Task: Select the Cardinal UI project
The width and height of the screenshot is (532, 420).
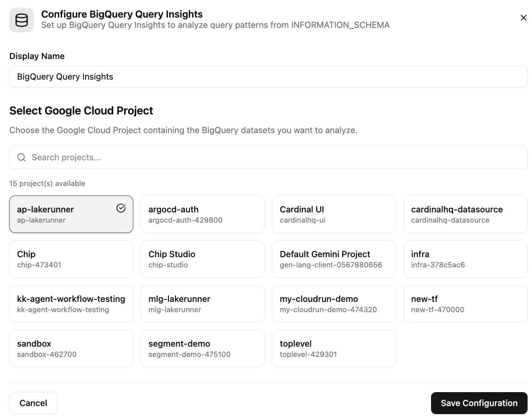Action: [334, 214]
